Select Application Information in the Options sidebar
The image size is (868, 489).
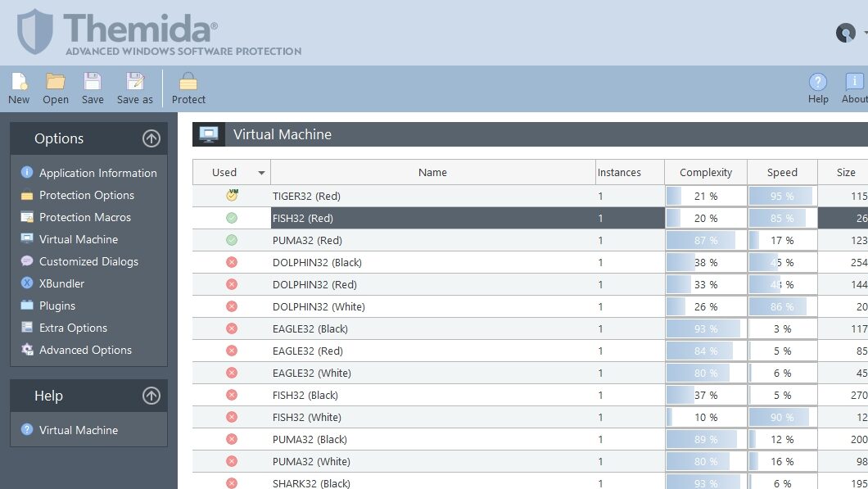[97, 173]
